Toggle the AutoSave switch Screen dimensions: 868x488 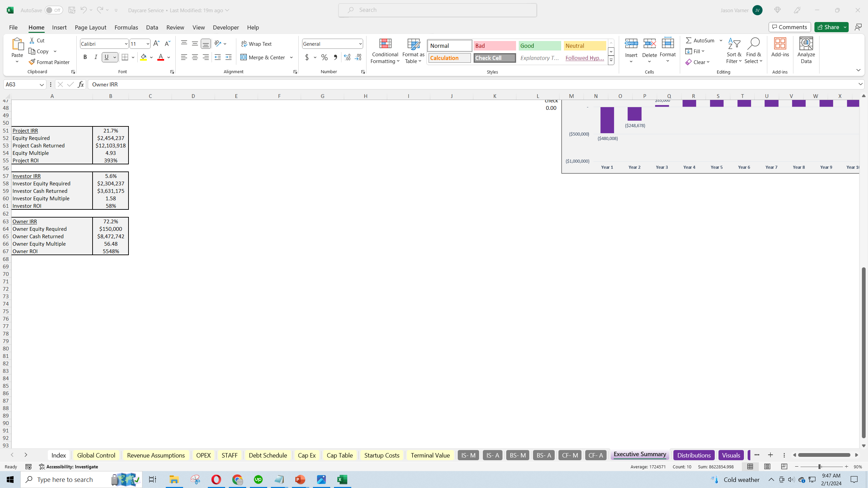54,10
